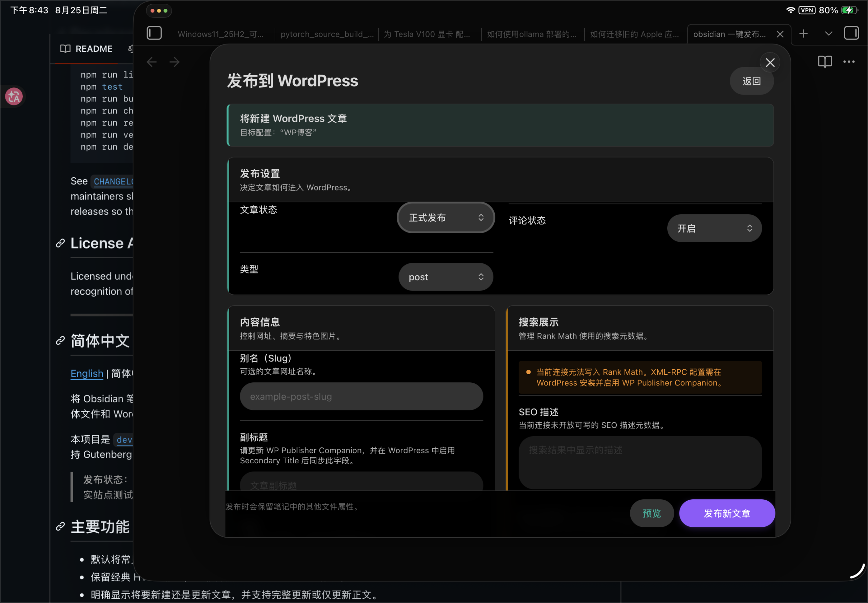This screenshot has width=868, height=603.
Task: Navigate back with left arrow
Action: (152, 62)
